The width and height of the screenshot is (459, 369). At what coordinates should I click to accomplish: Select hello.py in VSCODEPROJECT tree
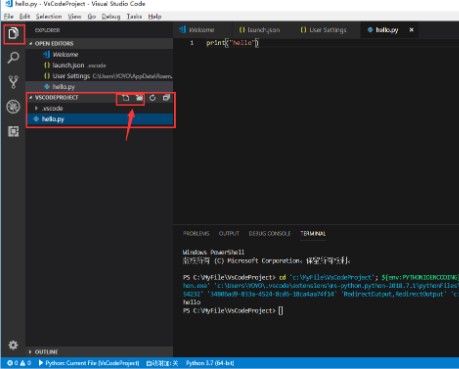click(x=99, y=119)
